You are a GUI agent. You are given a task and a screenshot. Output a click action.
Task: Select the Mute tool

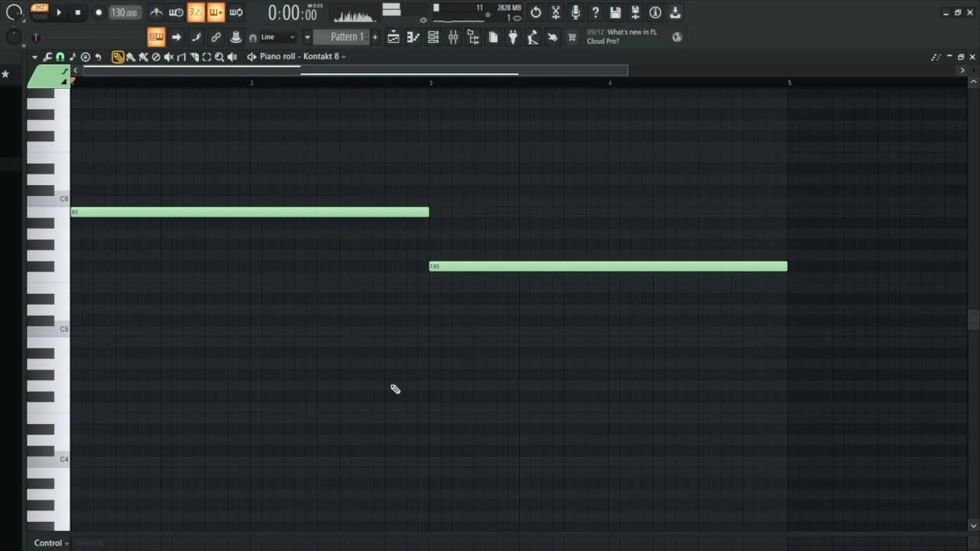pyautogui.click(x=168, y=57)
